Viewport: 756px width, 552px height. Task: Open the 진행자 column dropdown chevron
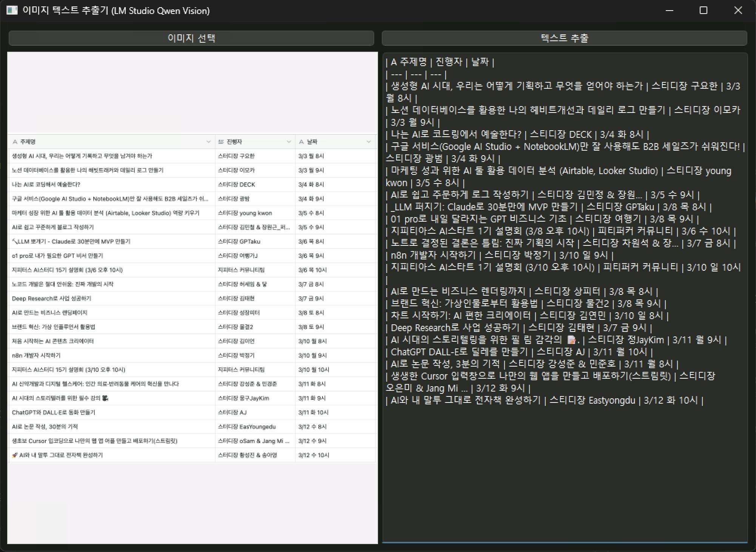coord(289,142)
